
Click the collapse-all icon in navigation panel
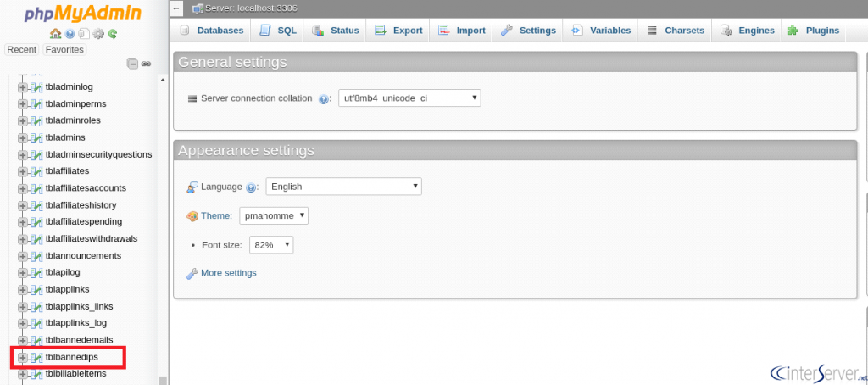click(x=132, y=64)
